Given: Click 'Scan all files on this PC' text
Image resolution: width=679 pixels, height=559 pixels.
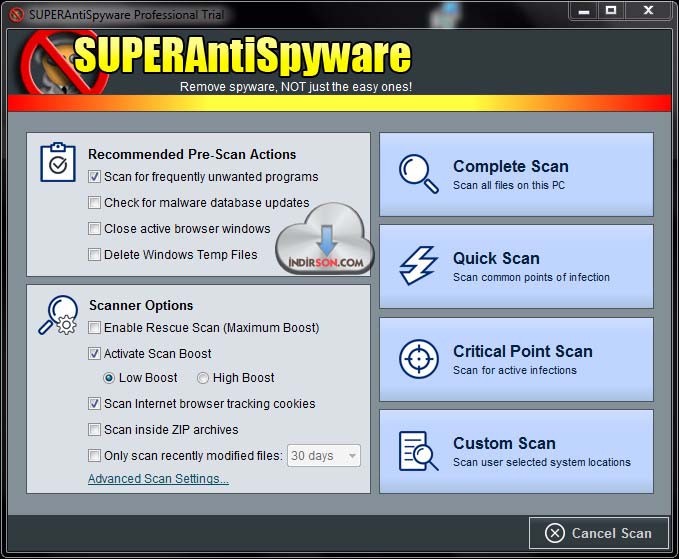Looking at the screenshot, I should click(x=509, y=185).
